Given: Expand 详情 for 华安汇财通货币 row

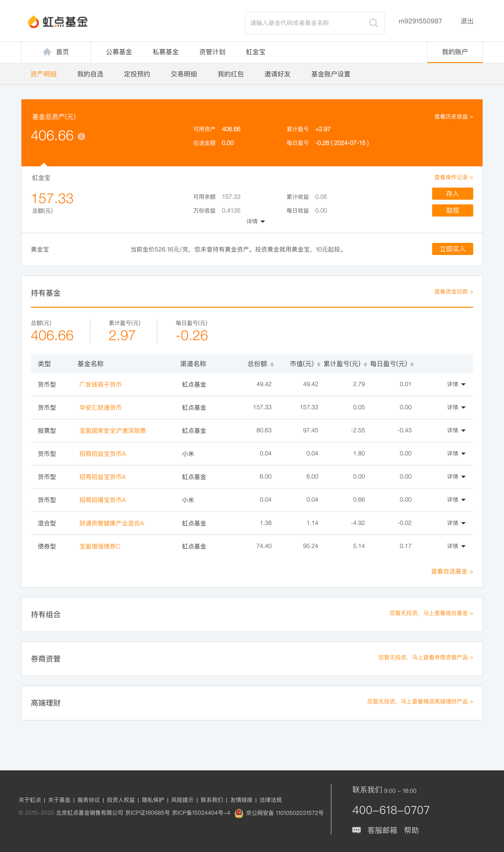Looking at the screenshot, I should pos(456,407).
